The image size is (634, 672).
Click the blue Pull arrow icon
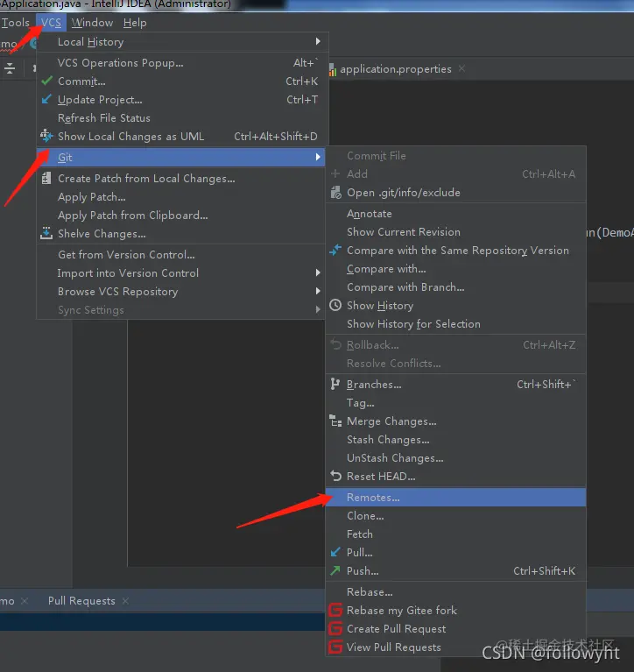coord(335,552)
